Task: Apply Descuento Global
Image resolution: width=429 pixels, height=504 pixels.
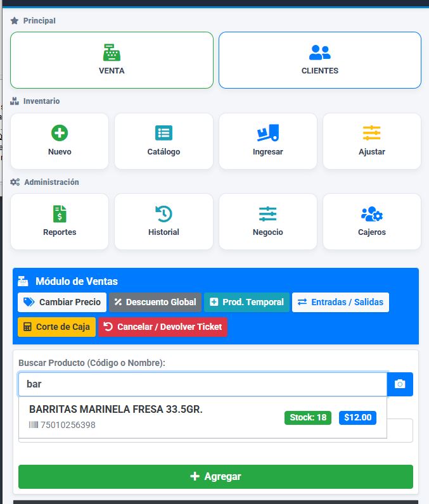Action: 155,302
